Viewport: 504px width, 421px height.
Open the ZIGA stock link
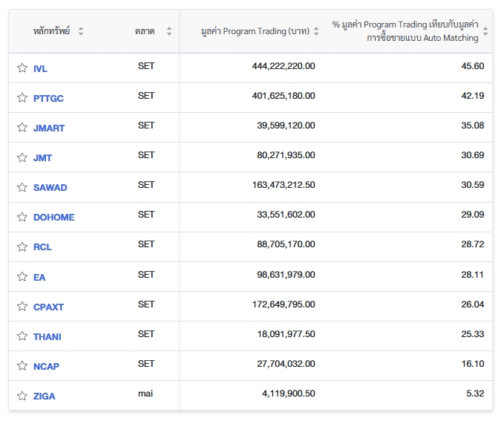[44, 396]
